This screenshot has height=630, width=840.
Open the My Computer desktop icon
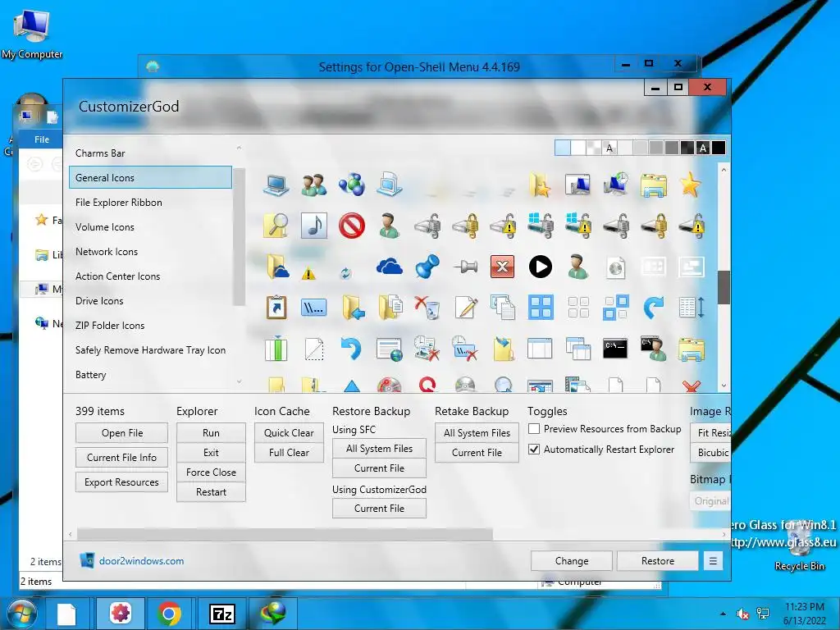coord(32,33)
